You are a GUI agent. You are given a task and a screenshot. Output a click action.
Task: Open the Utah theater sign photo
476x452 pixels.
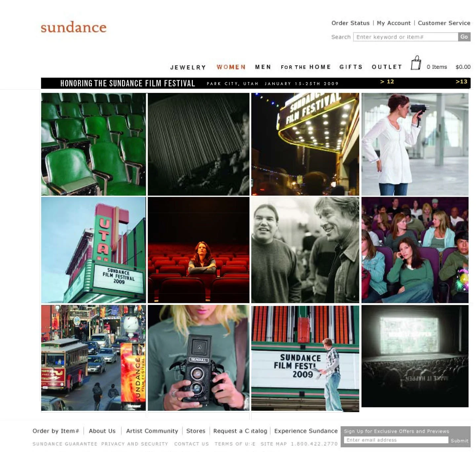click(x=94, y=250)
